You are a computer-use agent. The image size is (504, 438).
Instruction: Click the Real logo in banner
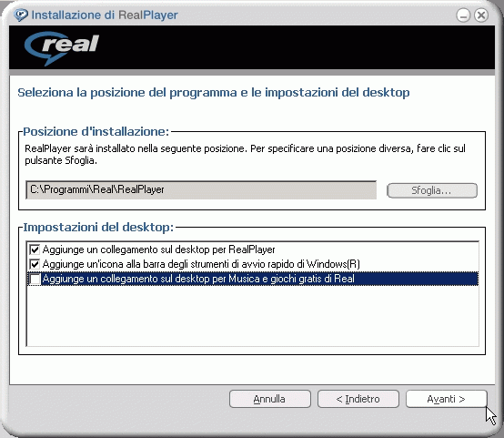61,47
